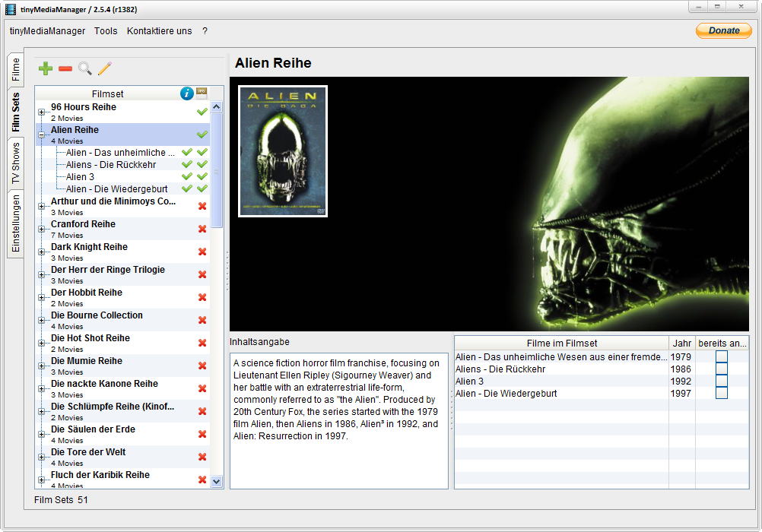The image size is (762, 532).
Task: Sort by Filme im Filmset column header
Action: point(561,343)
